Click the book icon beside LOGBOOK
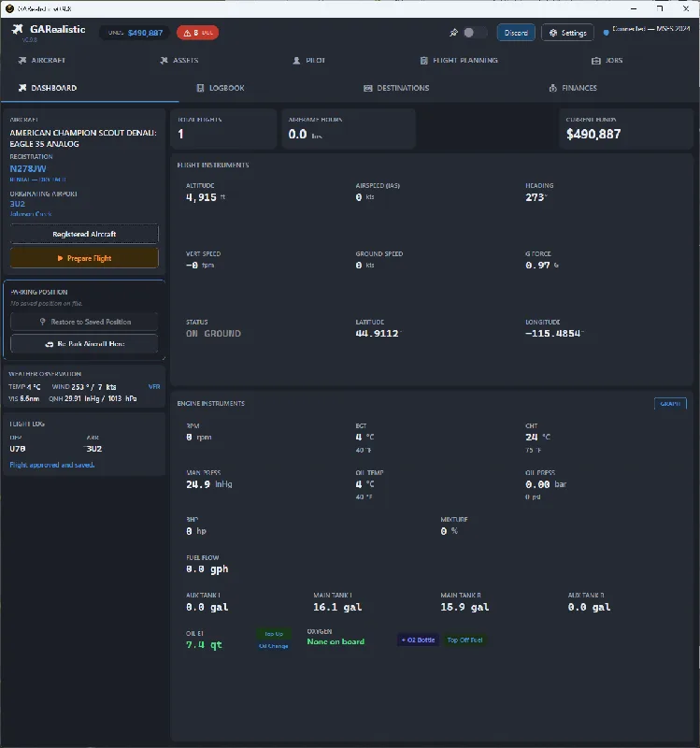The image size is (700, 748). click(x=200, y=88)
